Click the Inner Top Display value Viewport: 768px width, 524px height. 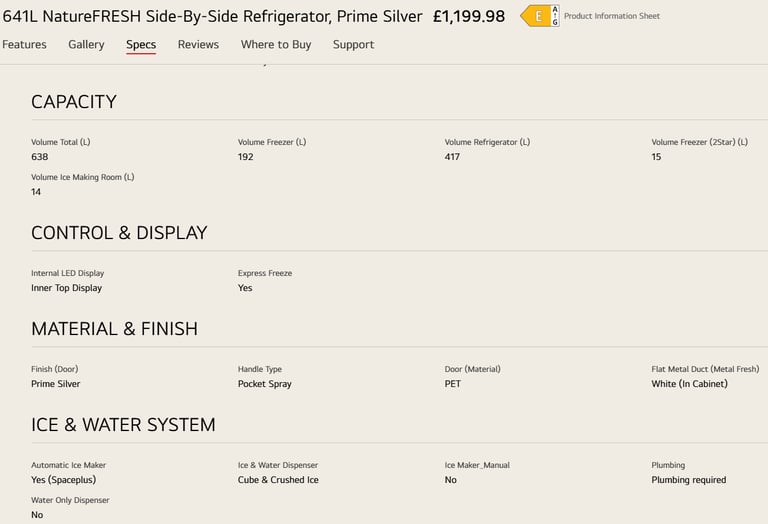[x=67, y=288]
